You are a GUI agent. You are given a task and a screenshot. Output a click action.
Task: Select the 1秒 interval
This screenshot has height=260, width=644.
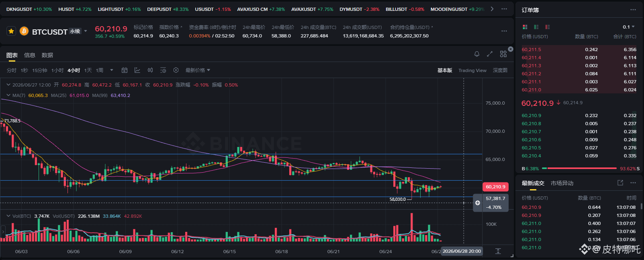point(25,70)
